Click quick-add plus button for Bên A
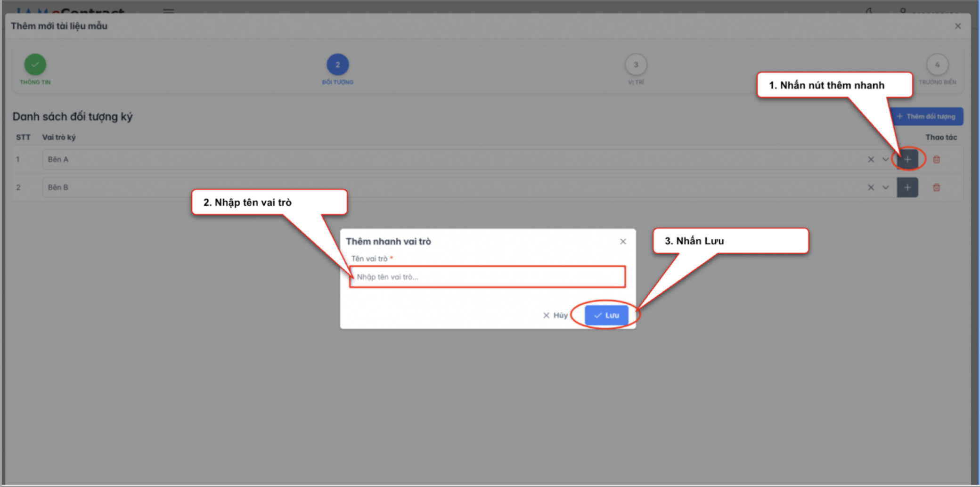Image resolution: width=980 pixels, height=487 pixels. point(907,160)
